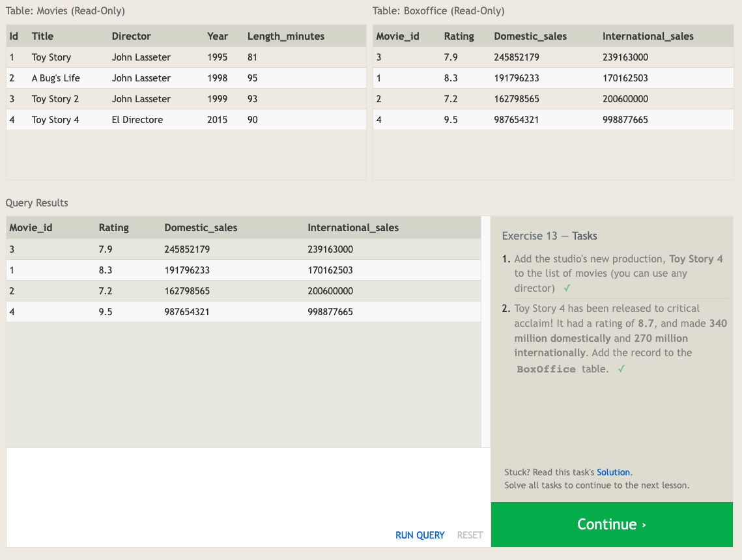The image size is (742, 560).
Task: Click the green checkmark of task 1
Action: pyautogui.click(x=567, y=288)
